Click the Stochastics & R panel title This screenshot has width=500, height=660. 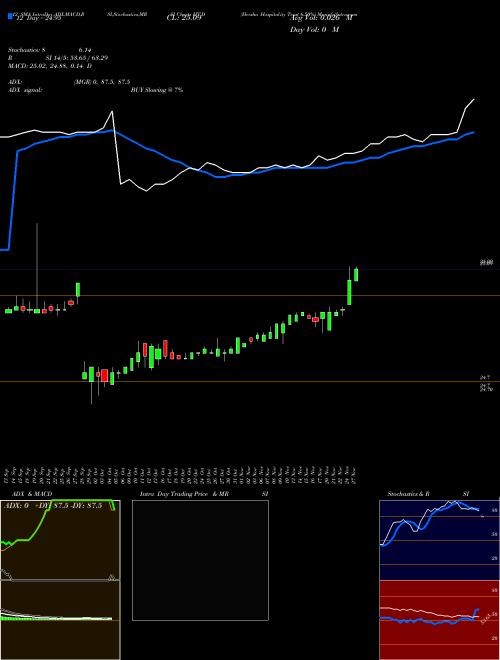point(409,494)
